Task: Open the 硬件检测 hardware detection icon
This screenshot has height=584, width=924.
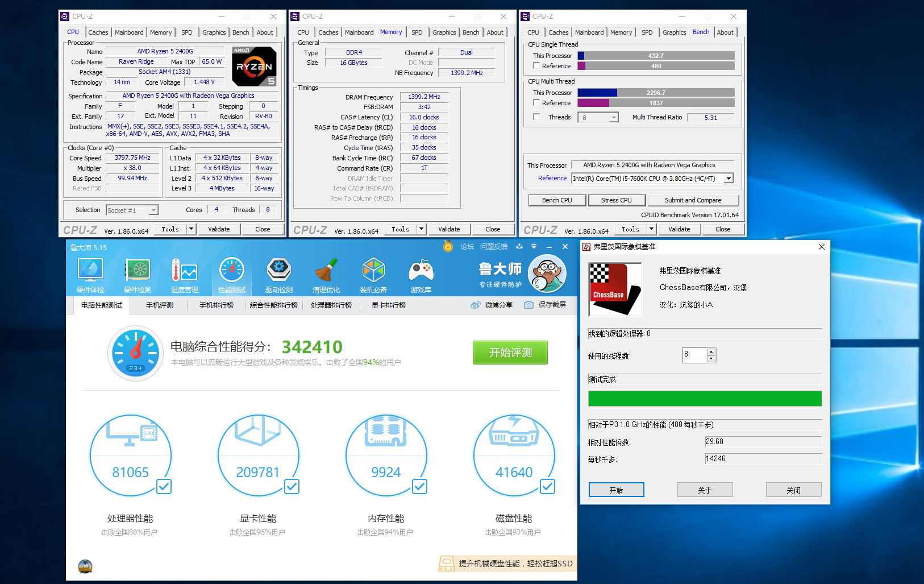Action: 138,271
